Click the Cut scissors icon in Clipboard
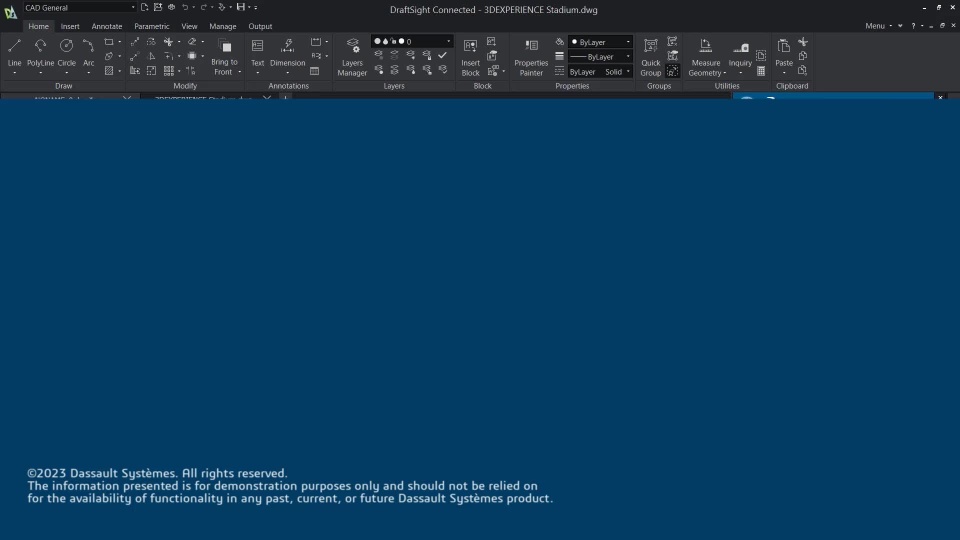 803,42
